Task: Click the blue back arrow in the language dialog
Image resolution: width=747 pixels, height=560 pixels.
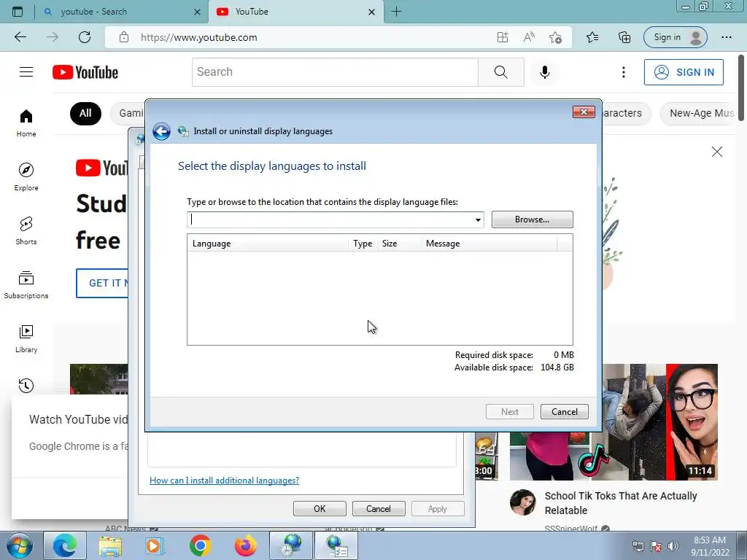Action: tap(161, 131)
